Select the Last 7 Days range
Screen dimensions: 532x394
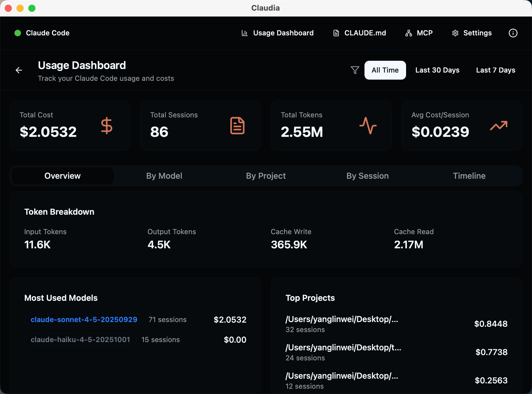(496, 70)
